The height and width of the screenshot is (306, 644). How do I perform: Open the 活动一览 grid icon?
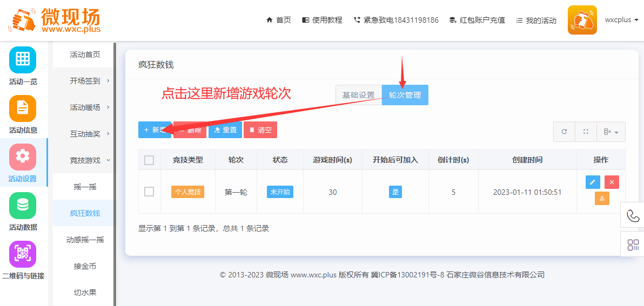(23, 60)
